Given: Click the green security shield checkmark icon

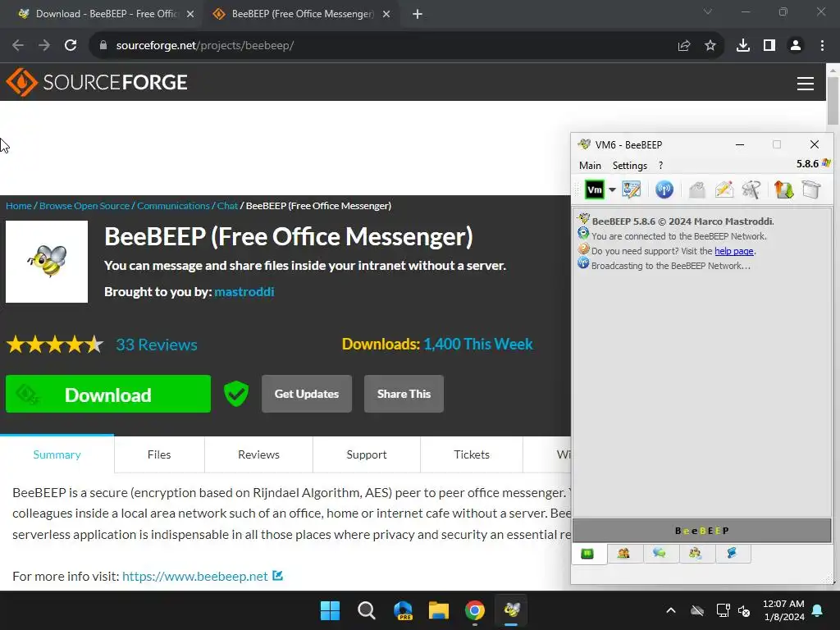Looking at the screenshot, I should tap(235, 394).
